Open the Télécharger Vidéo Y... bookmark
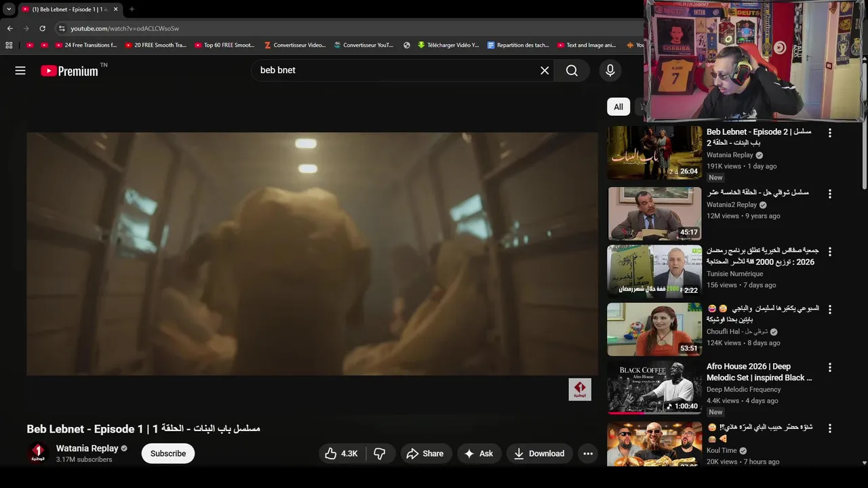 448,45
